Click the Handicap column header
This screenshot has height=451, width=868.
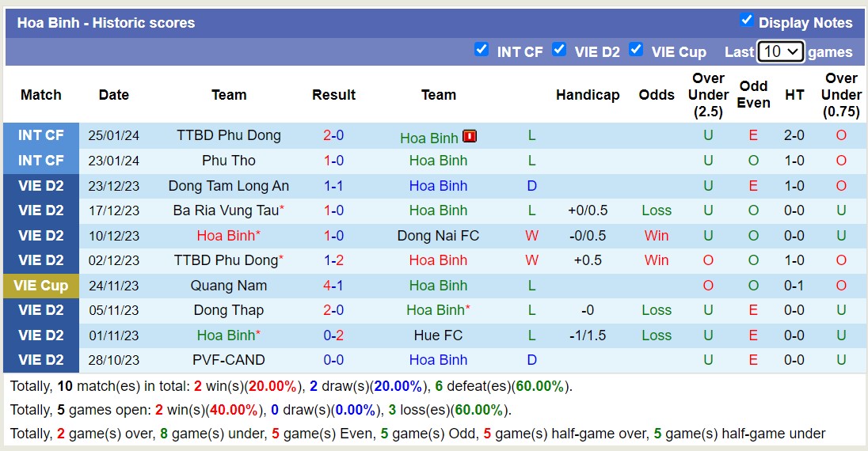588,95
